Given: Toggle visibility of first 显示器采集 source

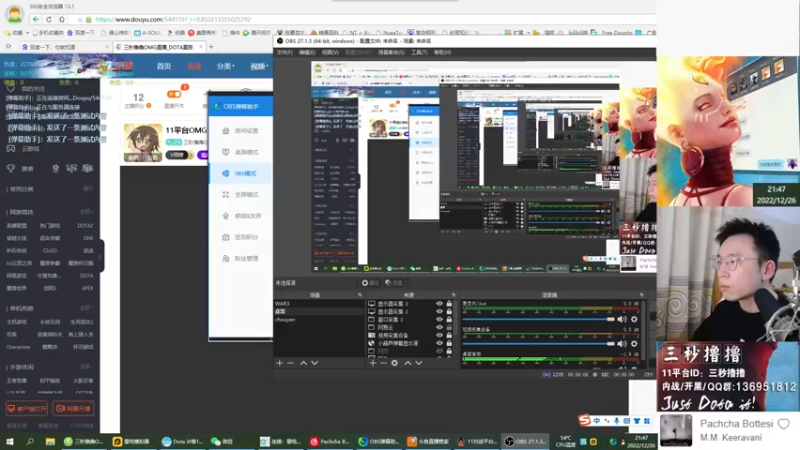Looking at the screenshot, I should pos(439,304).
